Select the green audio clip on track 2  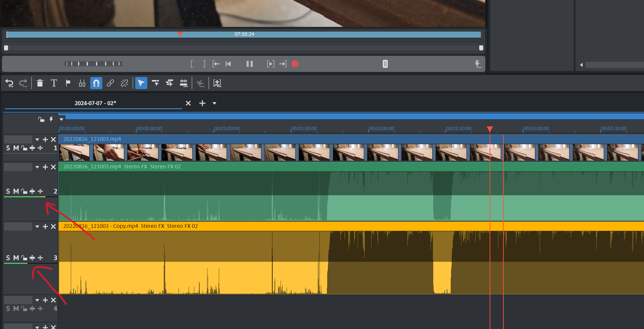click(351, 192)
